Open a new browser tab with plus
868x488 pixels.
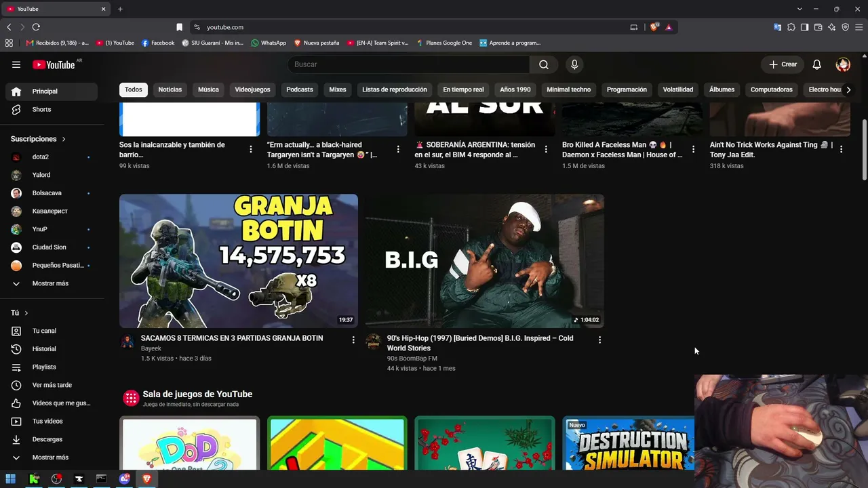[120, 9]
